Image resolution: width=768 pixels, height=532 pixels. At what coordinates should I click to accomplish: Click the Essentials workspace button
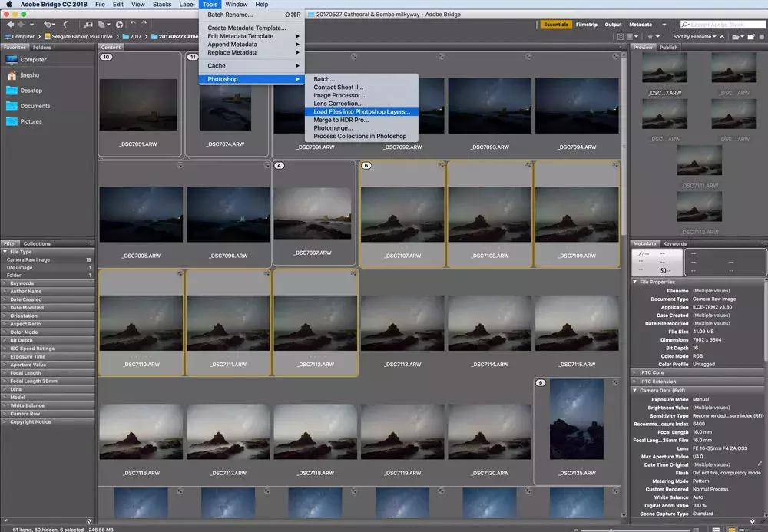555,25
